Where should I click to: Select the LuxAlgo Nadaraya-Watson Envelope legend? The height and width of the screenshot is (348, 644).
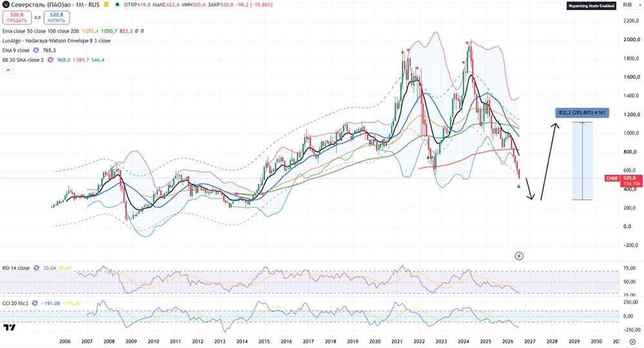point(56,41)
